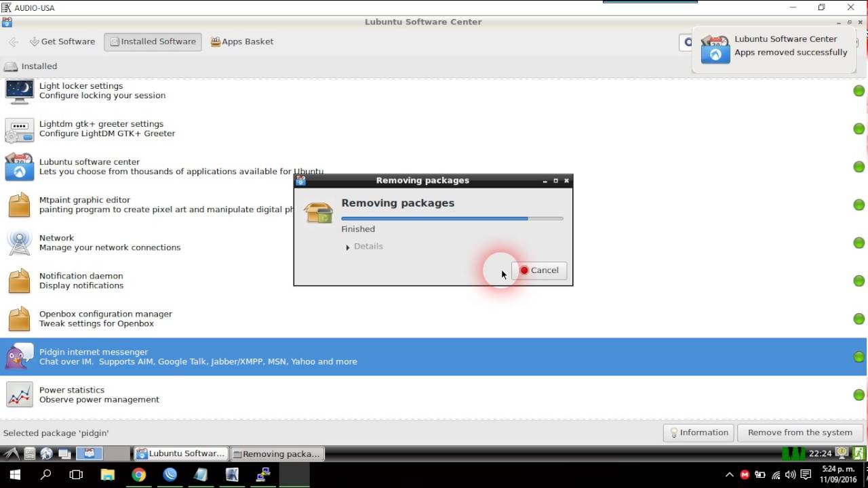Viewport: 868px width, 488px height.
Task: Close the Removing packages dialog
Action: click(x=567, y=181)
